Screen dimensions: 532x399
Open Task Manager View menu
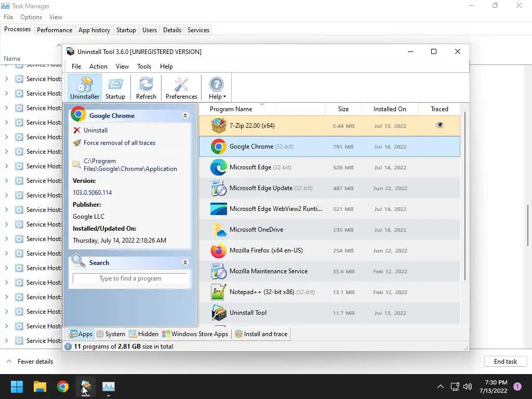pos(56,17)
